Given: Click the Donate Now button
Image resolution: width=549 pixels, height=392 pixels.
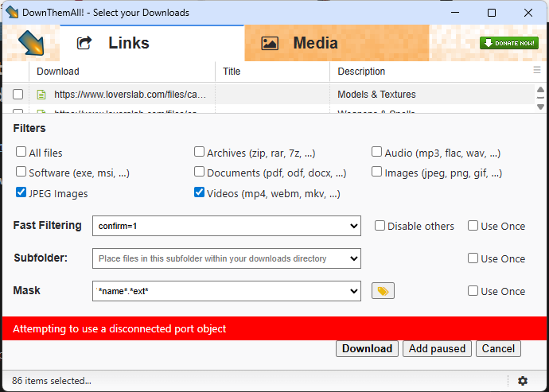Looking at the screenshot, I should click(509, 43).
